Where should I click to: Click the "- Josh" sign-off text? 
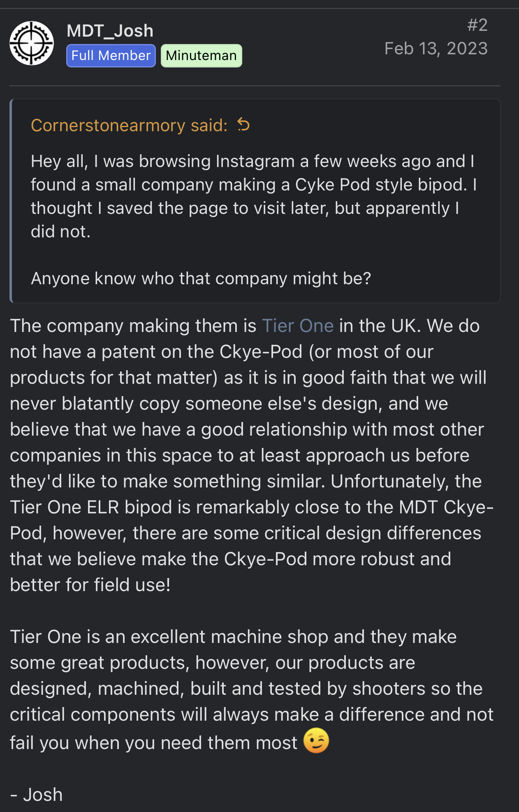point(37,795)
